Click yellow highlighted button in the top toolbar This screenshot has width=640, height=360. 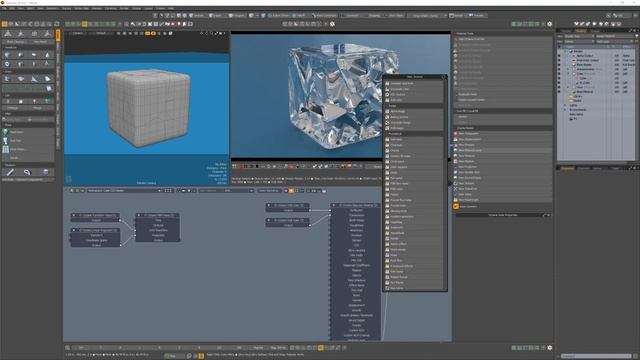(84, 24)
